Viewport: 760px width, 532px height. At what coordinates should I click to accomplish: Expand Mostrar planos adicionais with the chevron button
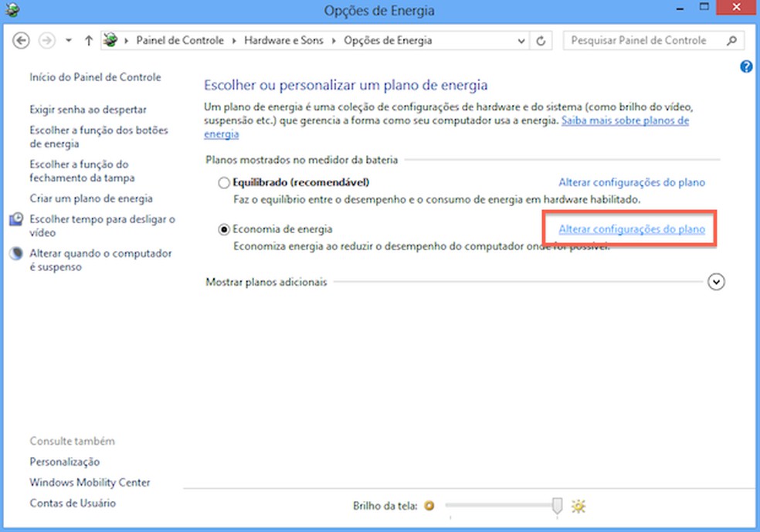pyautogui.click(x=716, y=282)
